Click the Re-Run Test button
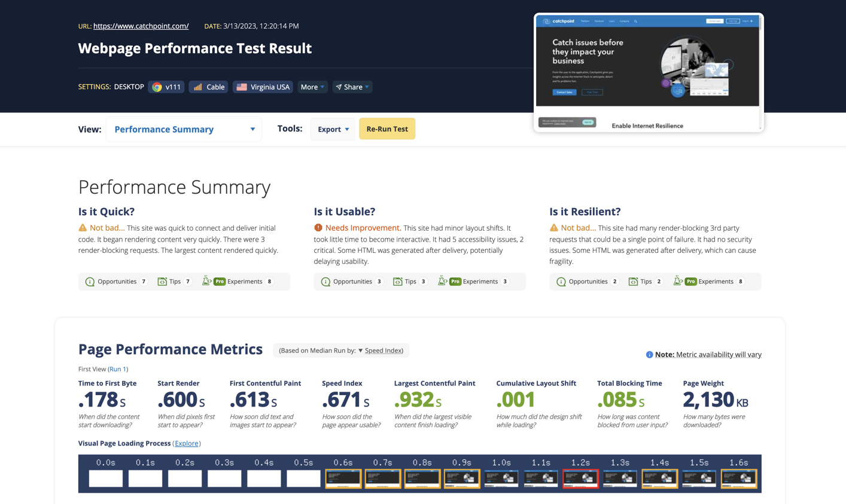The width and height of the screenshot is (846, 504). (387, 129)
